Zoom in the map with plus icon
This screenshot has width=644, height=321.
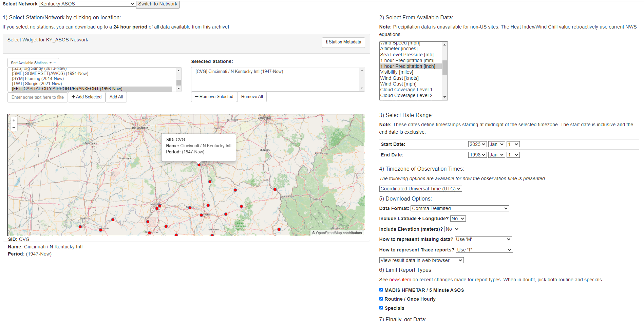pos(14,120)
